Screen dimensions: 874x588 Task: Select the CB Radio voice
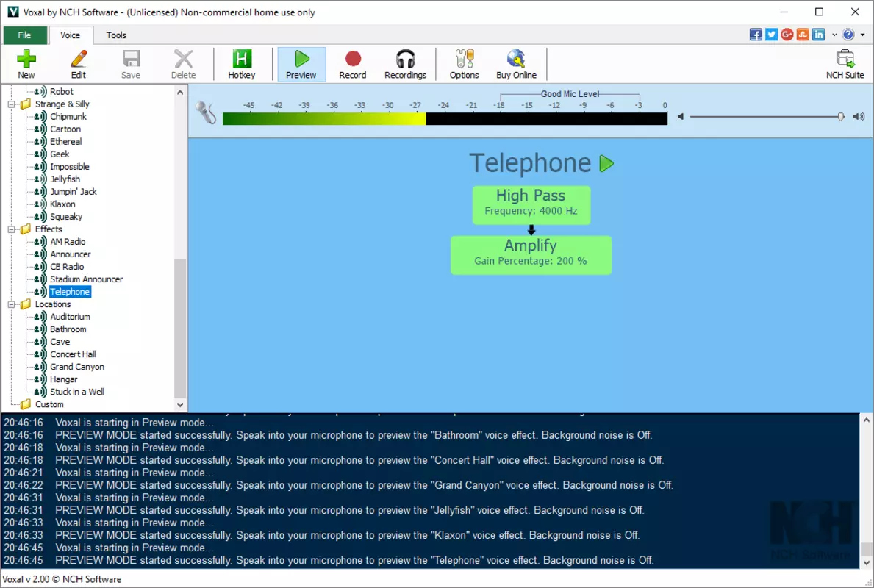tap(67, 266)
